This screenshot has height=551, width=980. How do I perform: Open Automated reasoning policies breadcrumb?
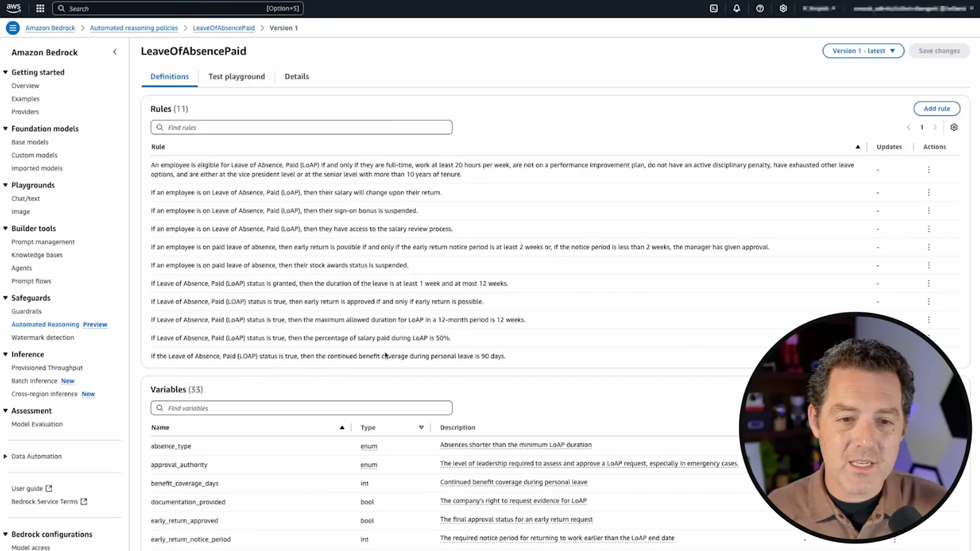(134, 28)
